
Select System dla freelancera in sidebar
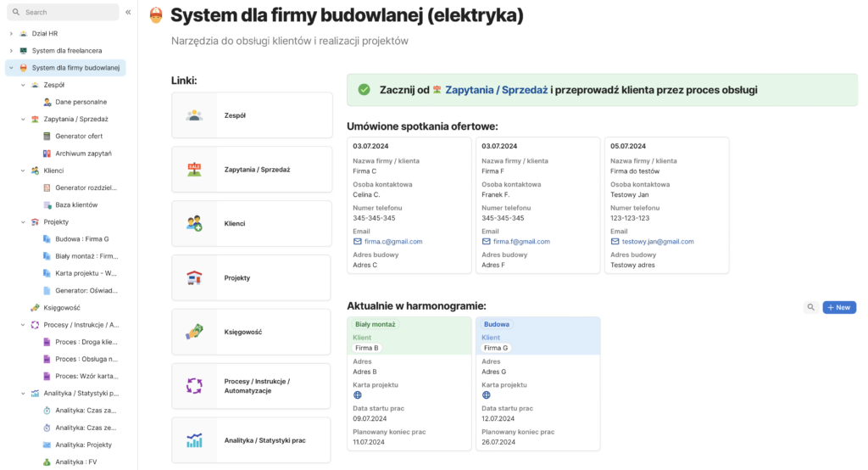pos(67,50)
